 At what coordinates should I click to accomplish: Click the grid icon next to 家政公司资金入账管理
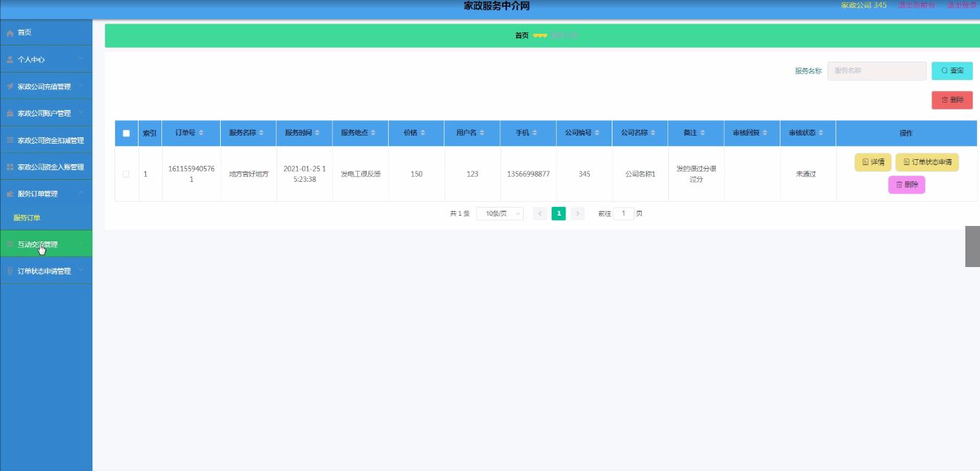pos(10,167)
